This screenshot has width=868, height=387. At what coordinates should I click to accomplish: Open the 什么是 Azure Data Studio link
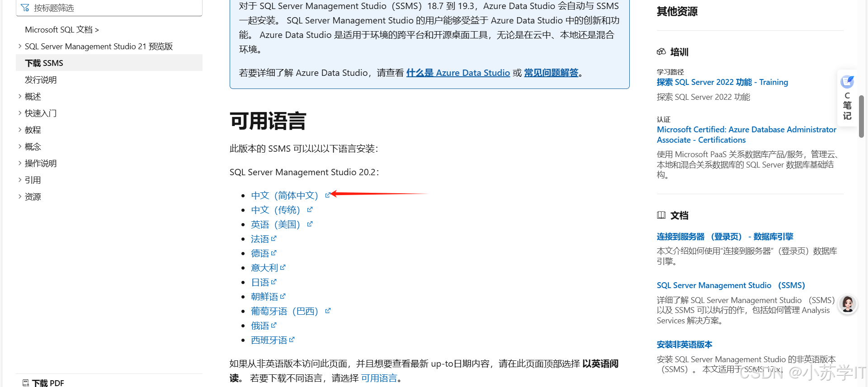[x=458, y=73]
